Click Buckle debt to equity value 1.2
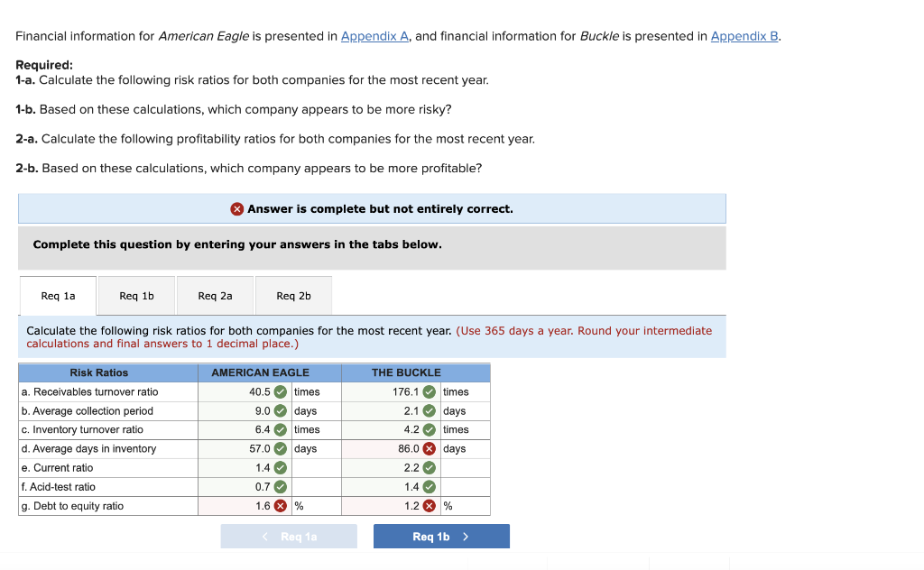The image size is (924, 570). (x=411, y=506)
